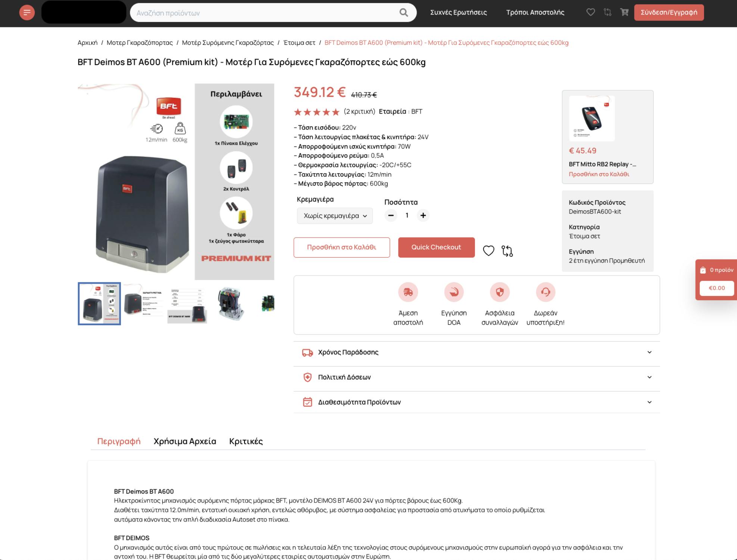Click the Αναζήτηση προϊόντων search field
Screen dimensions: 737x560
click(x=265, y=13)
